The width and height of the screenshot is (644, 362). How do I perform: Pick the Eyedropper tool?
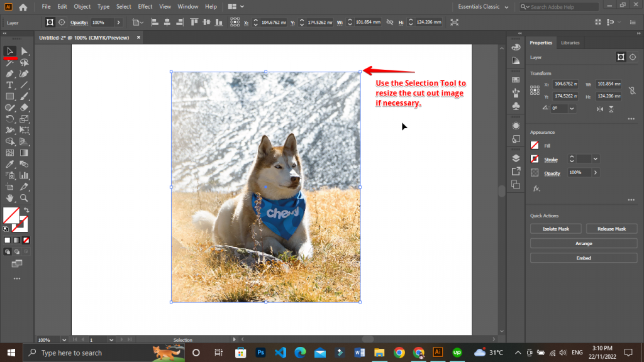click(x=10, y=164)
